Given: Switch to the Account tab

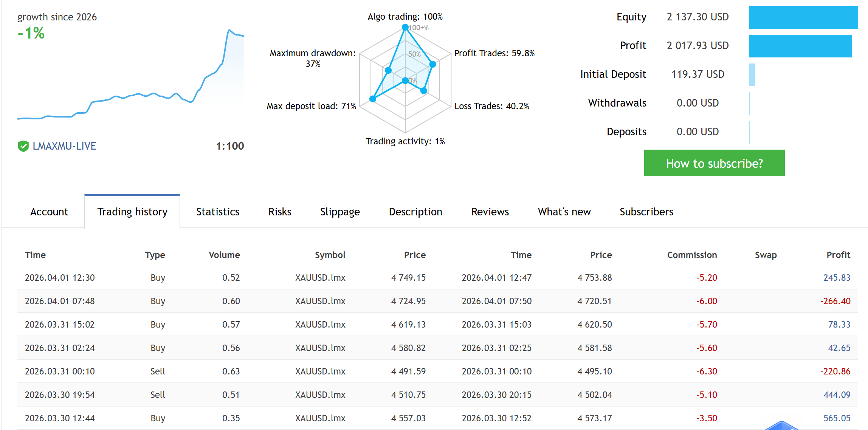Looking at the screenshot, I should pyautogui.click(x=49, y=212).
